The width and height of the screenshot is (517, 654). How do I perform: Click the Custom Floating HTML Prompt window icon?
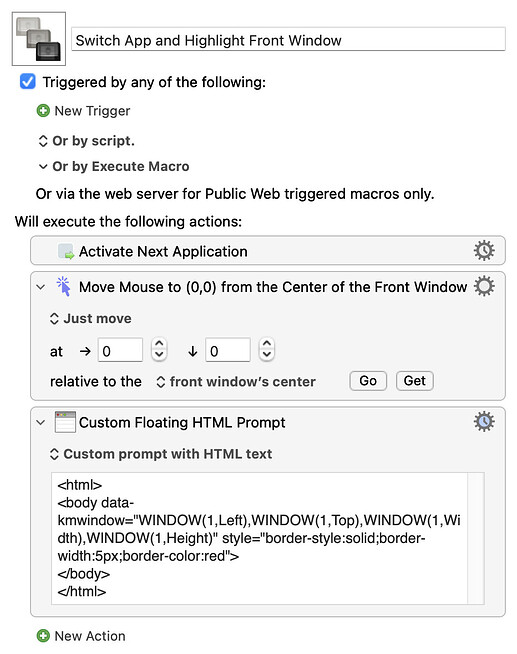click(x=65, y=422)
